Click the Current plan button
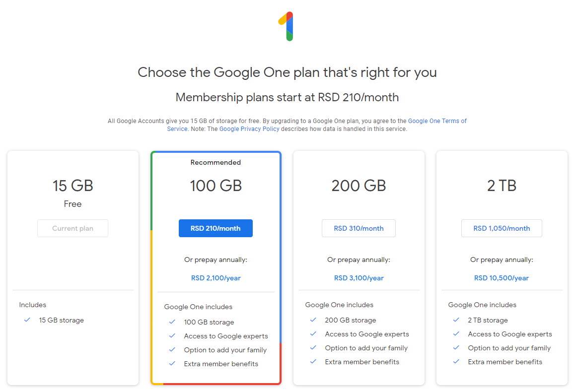Viewport: 577px width, 392px height. point(72,228)
